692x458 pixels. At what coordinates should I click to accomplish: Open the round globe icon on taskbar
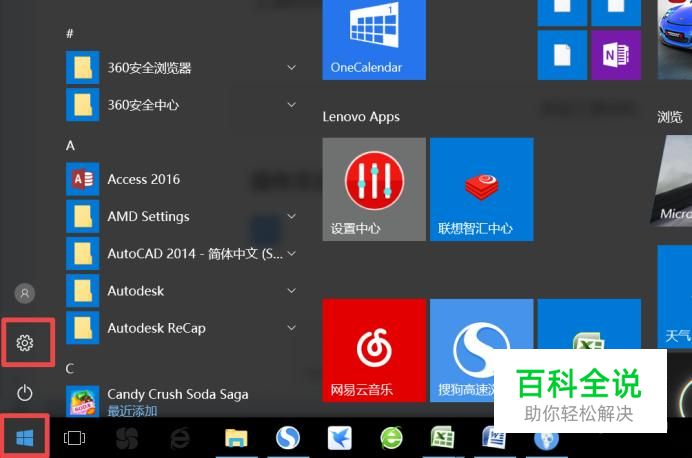(x=546, y=440)
